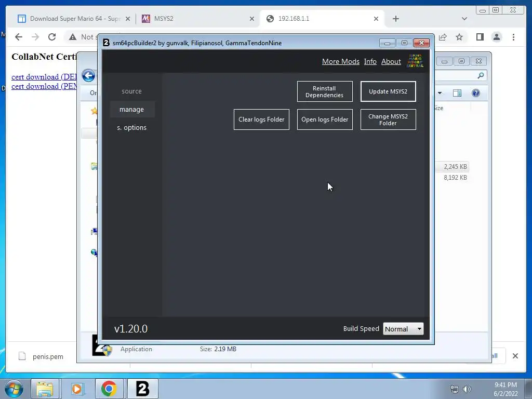The image size is (532, 399).
Task: Click the v1.20.0 version label
Action: (x=130, y=329)
